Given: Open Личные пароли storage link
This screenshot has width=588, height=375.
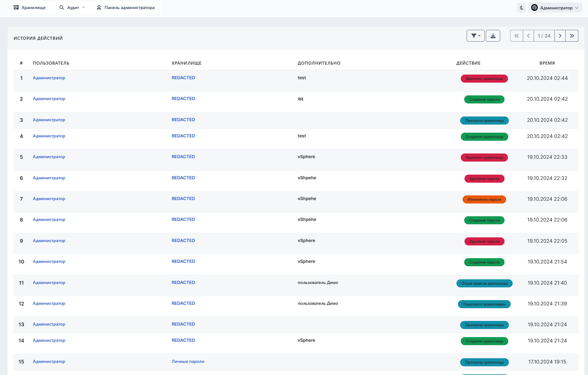Looking at the screenshot, I should pos(188,361).
